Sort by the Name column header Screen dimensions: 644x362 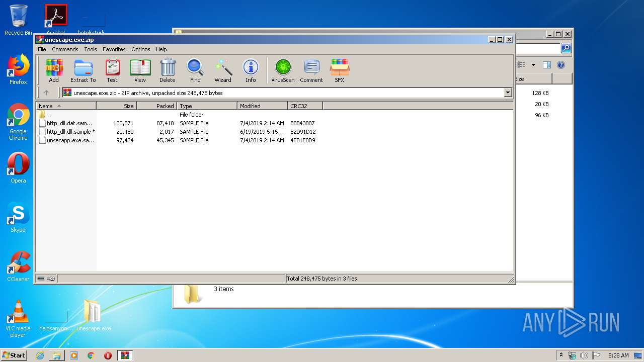pos(66,106)
